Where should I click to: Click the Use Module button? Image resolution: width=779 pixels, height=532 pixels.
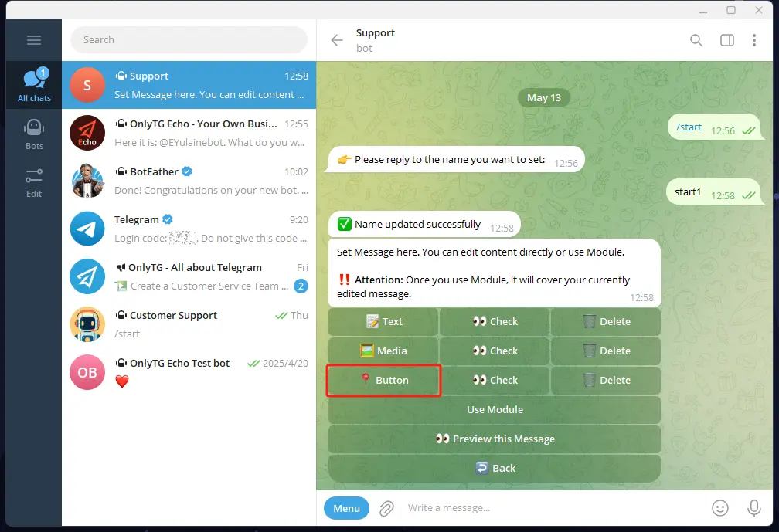click(x=495, y=409)
